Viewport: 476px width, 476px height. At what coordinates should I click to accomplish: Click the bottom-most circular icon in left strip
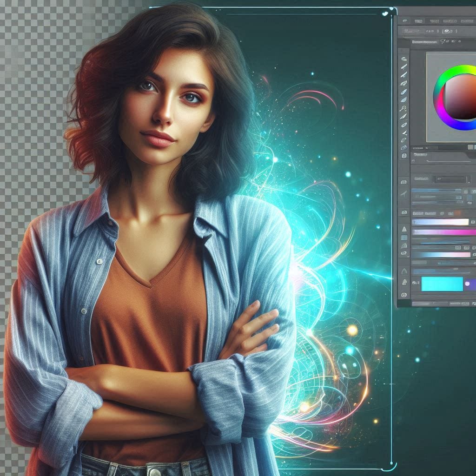[x=403, y=295]
